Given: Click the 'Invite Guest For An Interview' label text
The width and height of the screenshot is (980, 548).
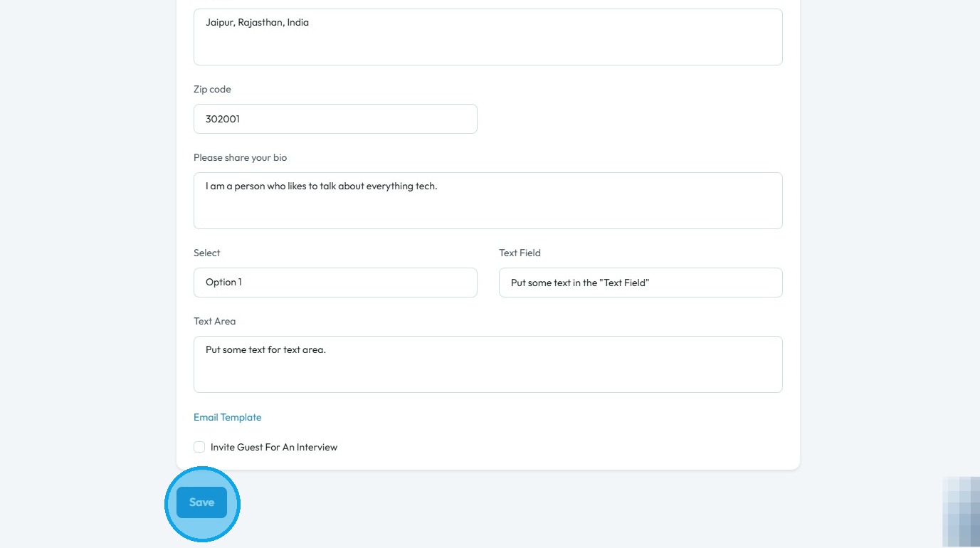Looking at the screenshot, I should pos(274,447).
